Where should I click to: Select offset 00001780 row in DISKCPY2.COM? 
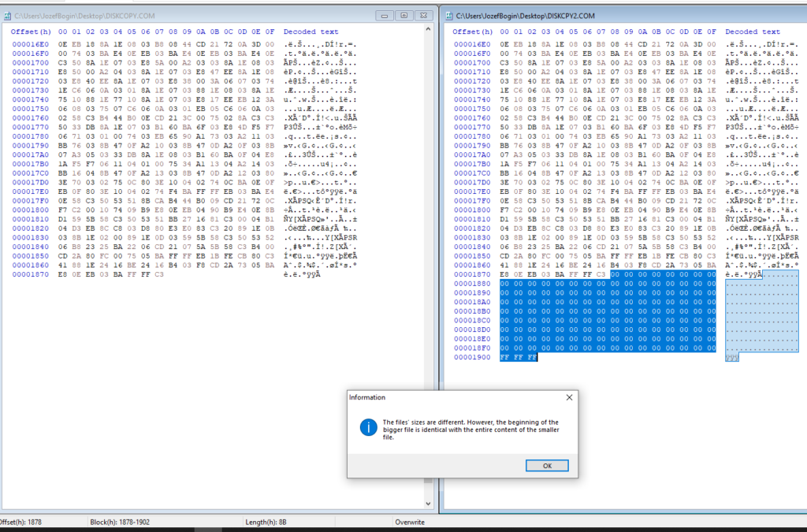click(x=627, y=136)
